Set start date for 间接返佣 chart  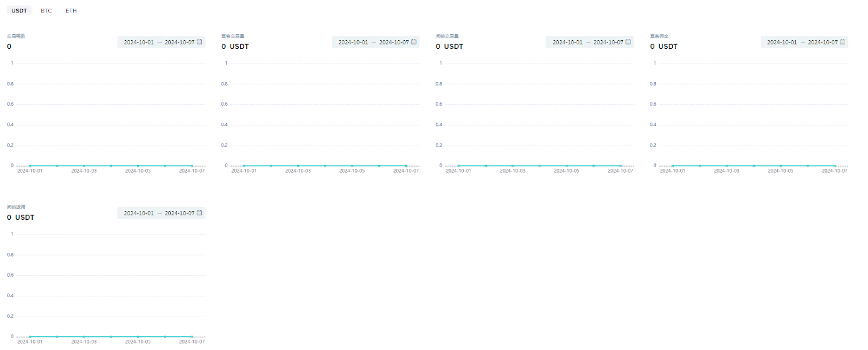pyautogui.click(x=139, y=213)
